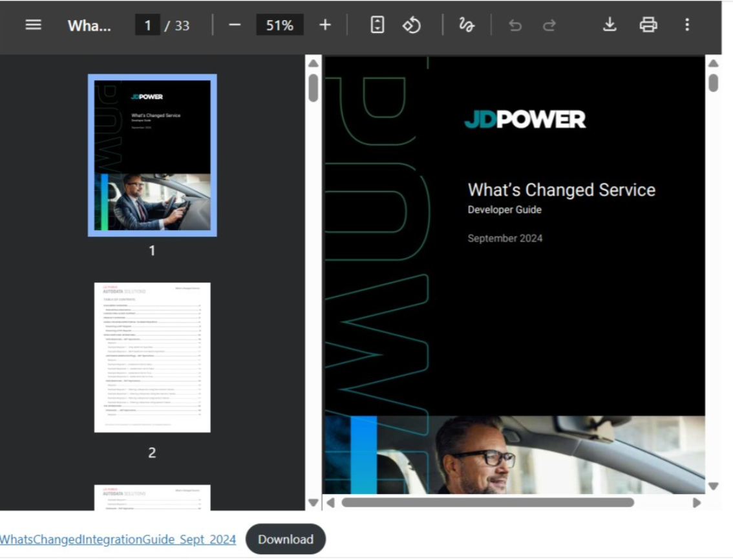Screen dimensions: 733x560
Task: Click the redo arrow icon
Action: pos(549,25)
